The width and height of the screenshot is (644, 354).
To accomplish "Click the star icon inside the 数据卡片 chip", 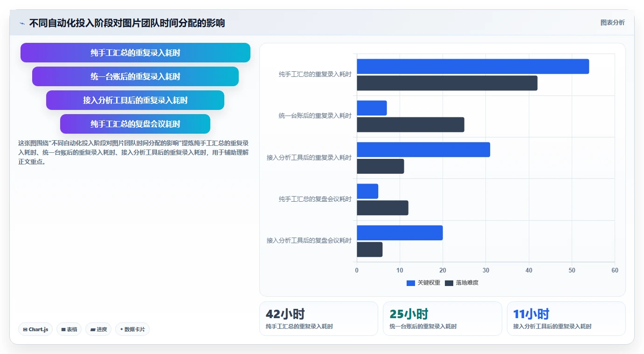I will click(122, 329).
